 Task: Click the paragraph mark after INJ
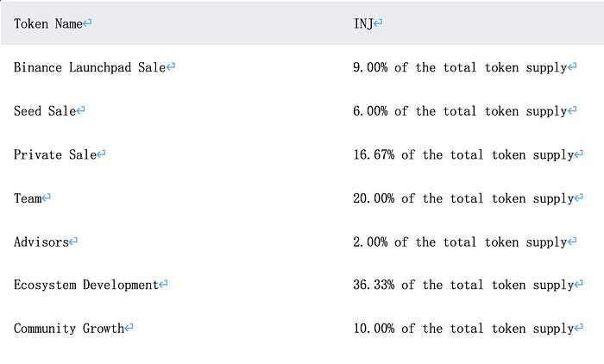pyautogui.click(x=379, y=24)
